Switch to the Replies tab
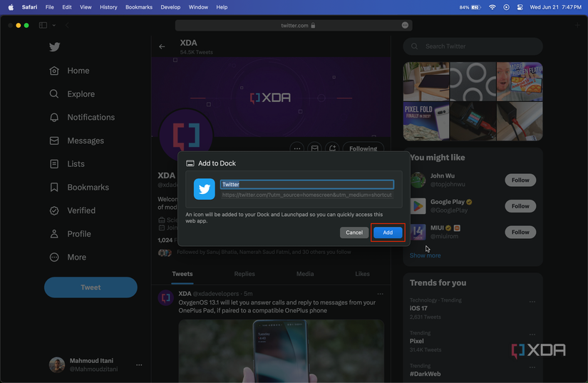This screenshot has height=383, width=588. tap(244, 274)
